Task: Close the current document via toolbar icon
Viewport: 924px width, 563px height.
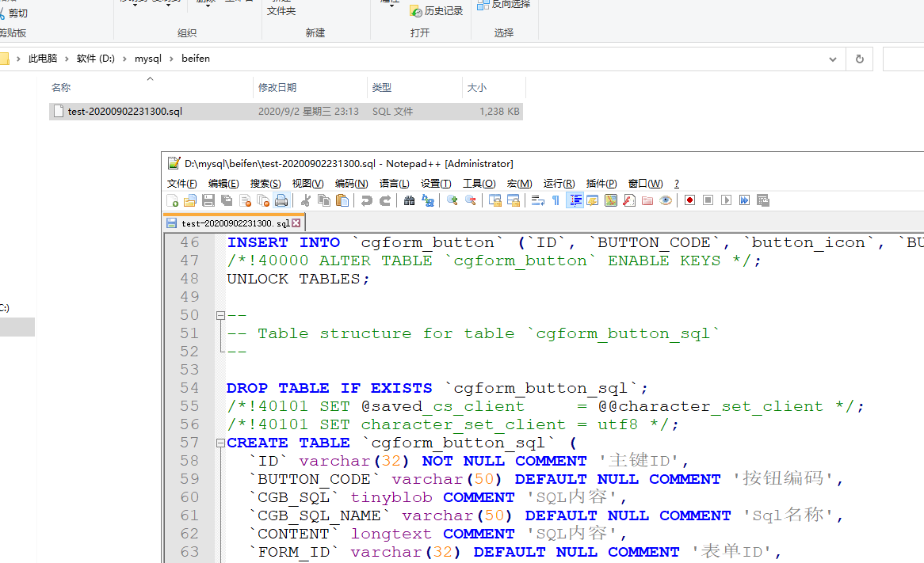Action: pos(245,201)
